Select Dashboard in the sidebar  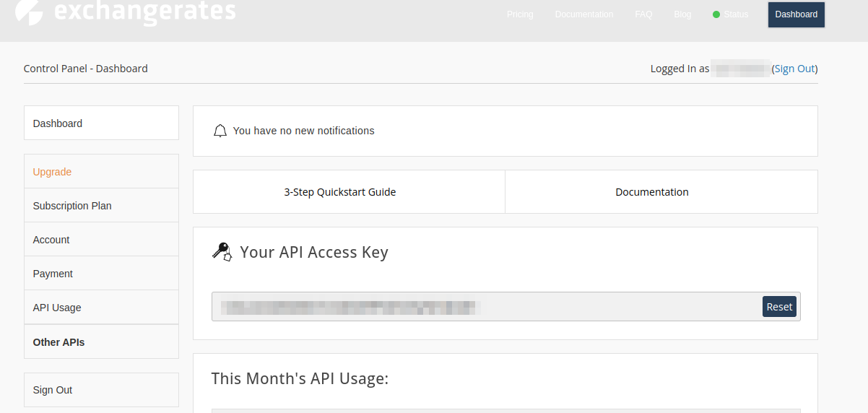tap(101, 123)
